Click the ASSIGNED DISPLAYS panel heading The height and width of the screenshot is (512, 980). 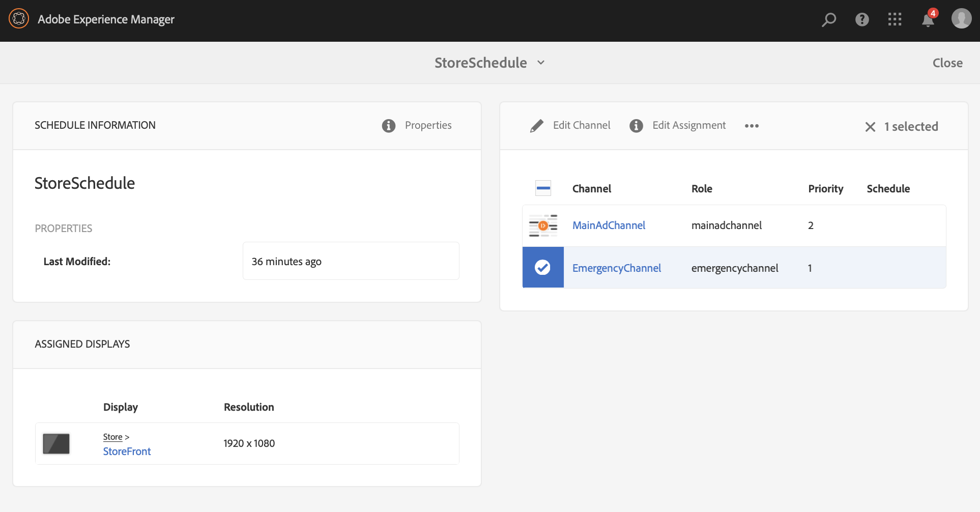pos(82,344)
